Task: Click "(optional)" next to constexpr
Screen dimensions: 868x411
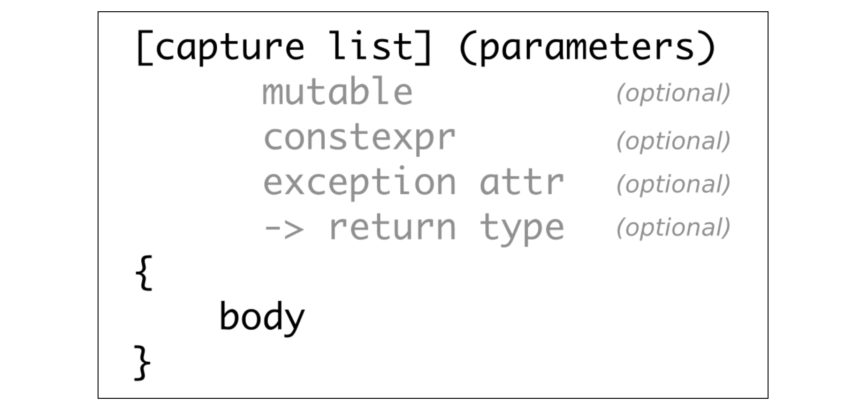Action: coord(673,141)
